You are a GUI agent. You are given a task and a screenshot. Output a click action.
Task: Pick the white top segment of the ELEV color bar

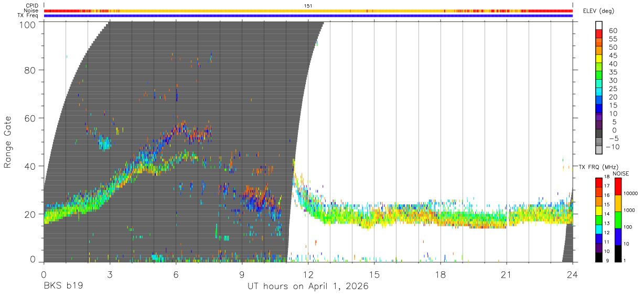tap(599, 26)
